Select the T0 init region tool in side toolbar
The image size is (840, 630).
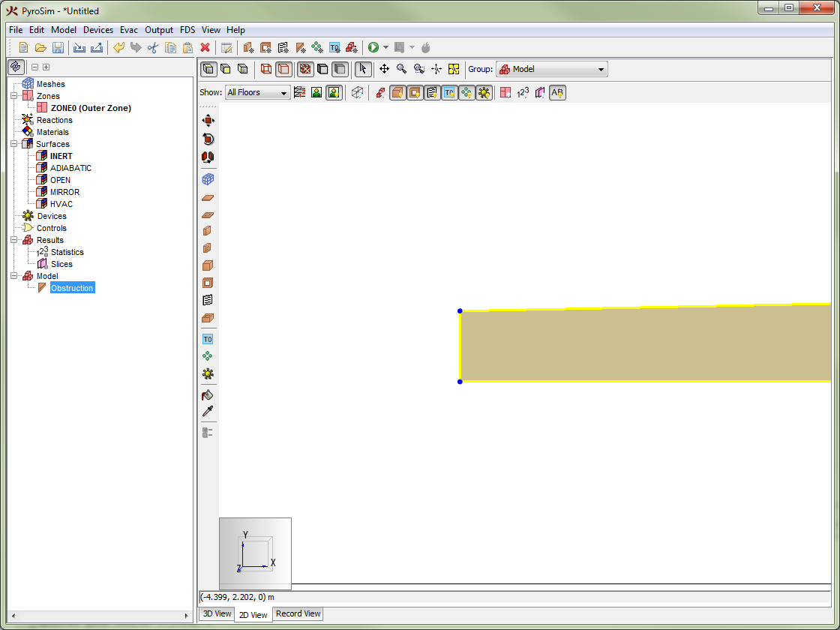[208, 339]
